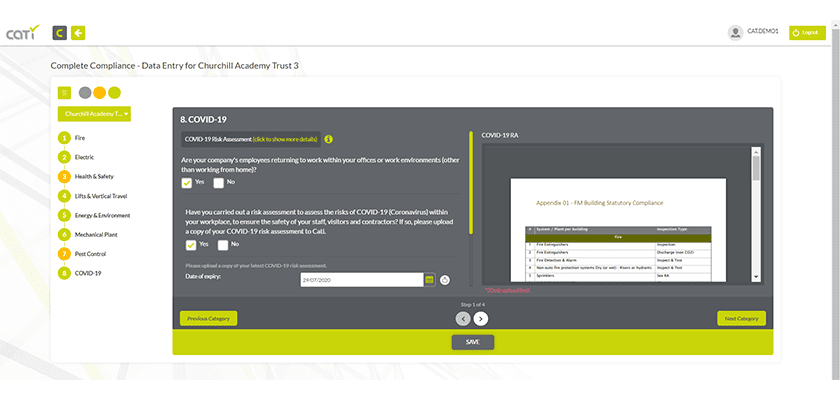Image resolution: width=840 pixels, height=400 pixels.
Task: Open the Energy & Environment label
Action: pyautogui.click(x=102, y=215)
